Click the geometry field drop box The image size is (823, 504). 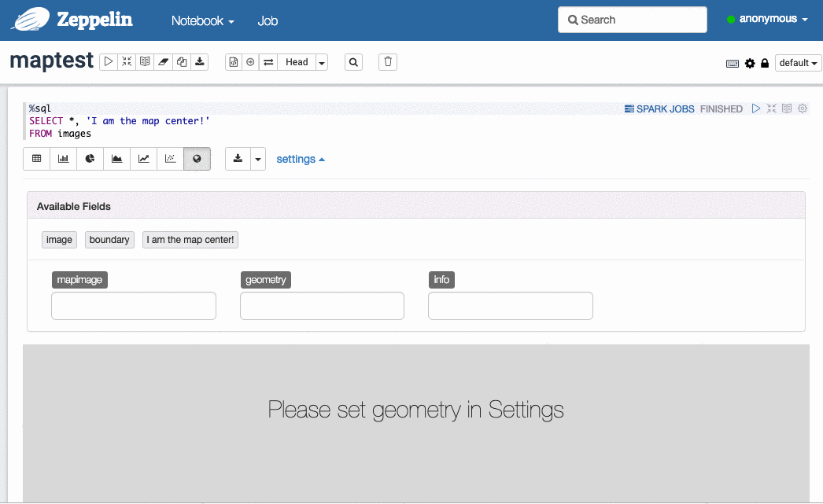(x=322, y=306)
